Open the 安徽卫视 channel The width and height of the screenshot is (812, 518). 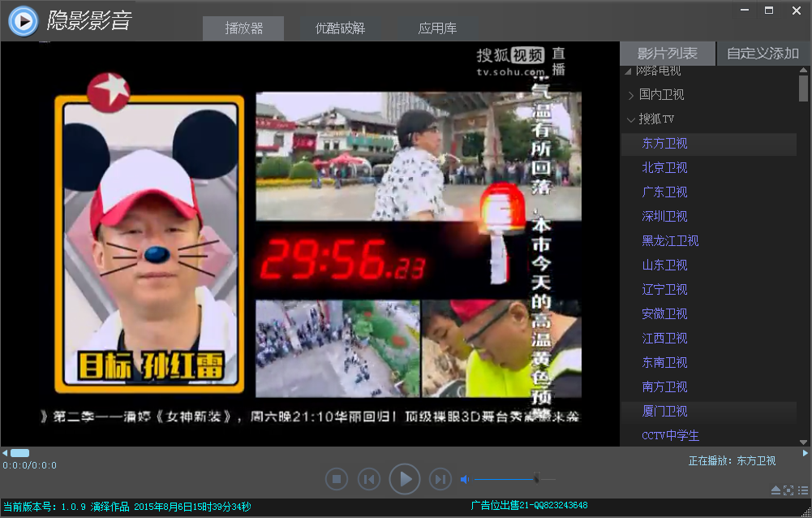(x=664, y=314)
